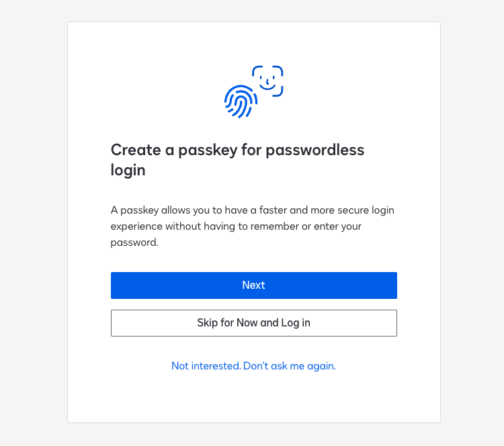Tap the fingerprint biometric graphic
Viewport: 504px width, 446px height.
point(241,101)
